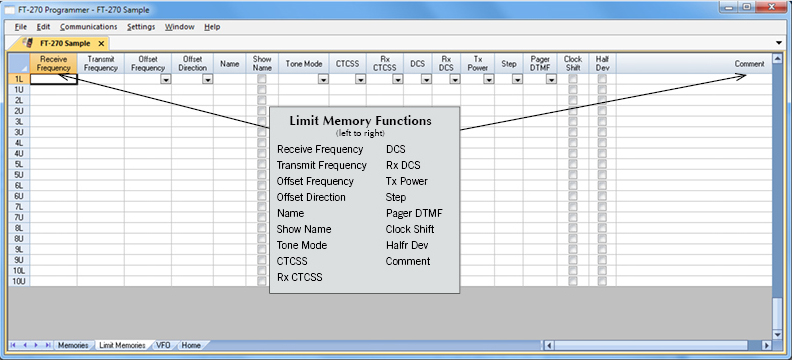Switch to the Memories sheet tab
The width and height of the screenshot is (792, 360).
[73, 346]
